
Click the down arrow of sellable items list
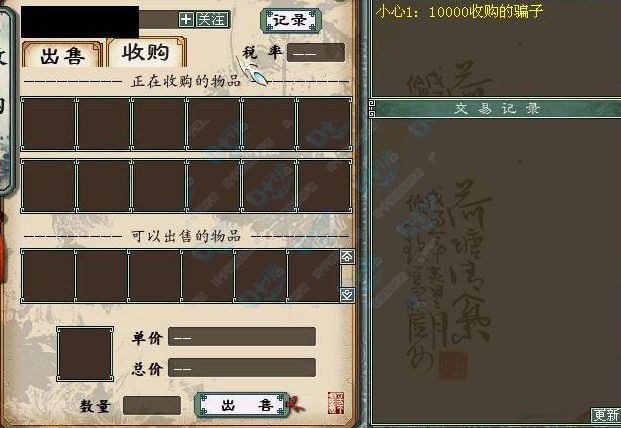point(347,295)
